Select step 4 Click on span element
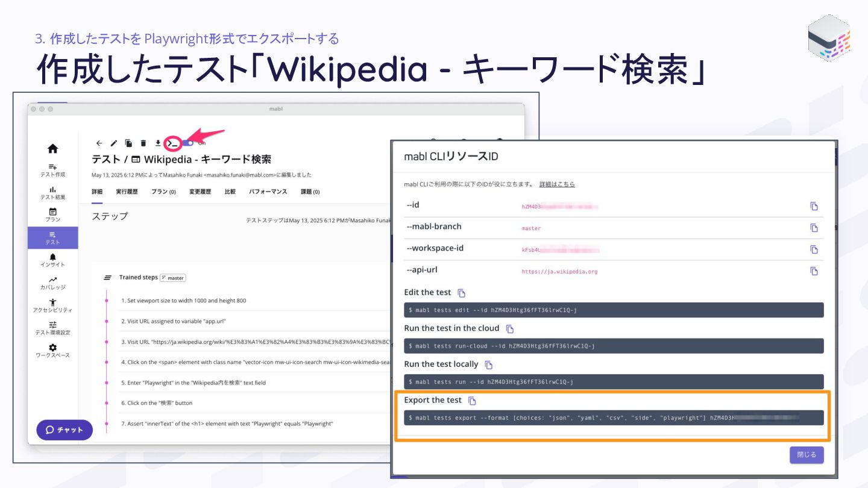This screenshot has width=868, height=488. pyautogui.click(x=256, y=362)
